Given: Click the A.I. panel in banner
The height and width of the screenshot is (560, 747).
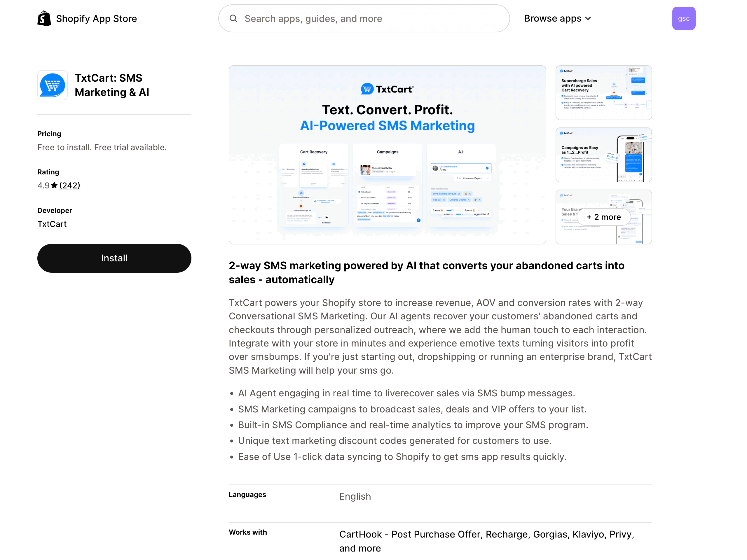Looking at the screenshot, I should [x=461, y=186].
